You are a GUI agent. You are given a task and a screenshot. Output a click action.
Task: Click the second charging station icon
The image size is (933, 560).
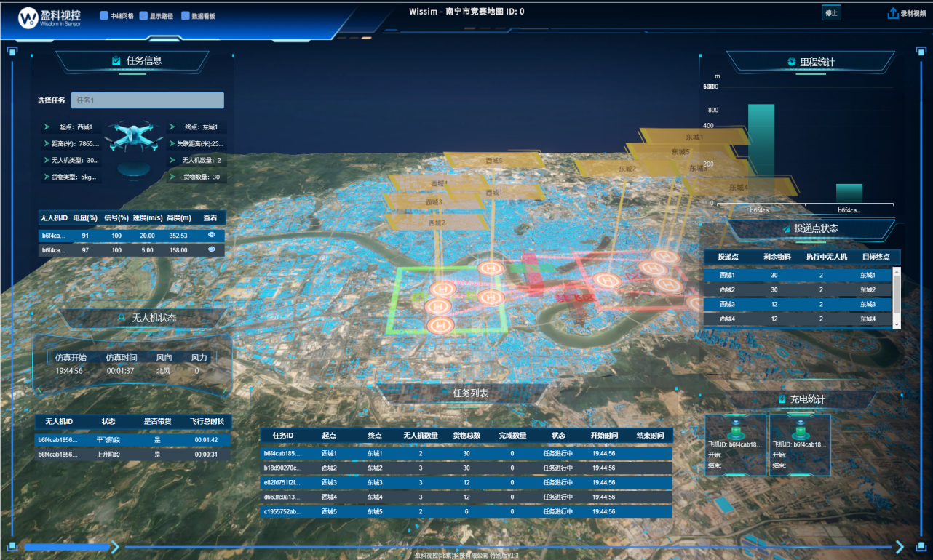click(799, 427)
